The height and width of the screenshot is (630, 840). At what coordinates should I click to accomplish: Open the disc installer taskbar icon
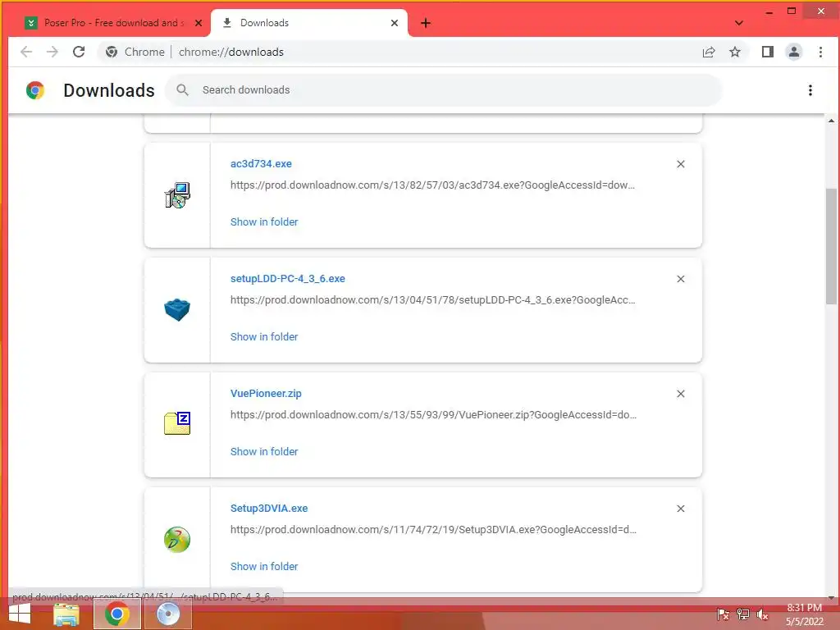point(167,614)
